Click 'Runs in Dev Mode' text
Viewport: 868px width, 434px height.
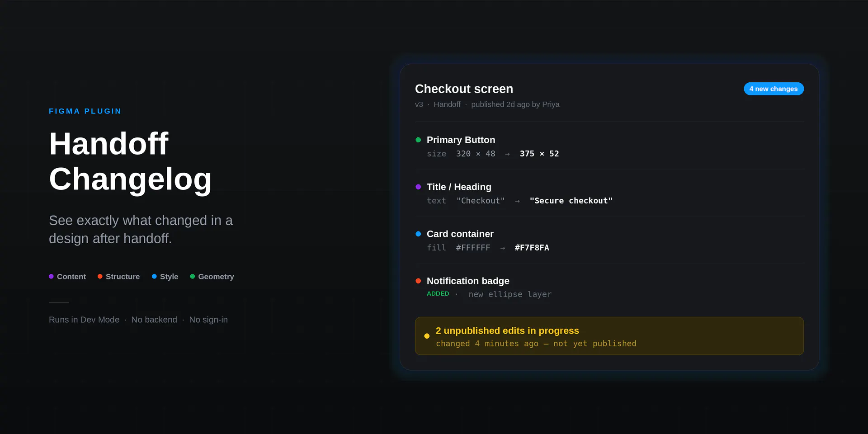point(84,320)
